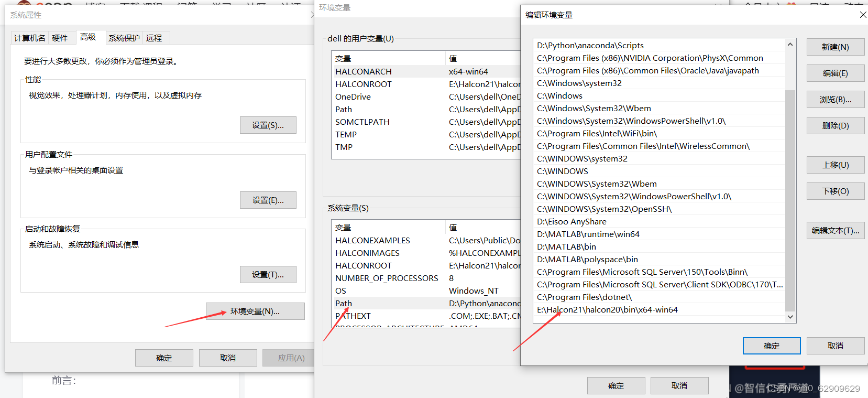Click 编辑(E) in edit variable dialog
The height and width of the screenshot is (398, 868).
coord(836,73)
